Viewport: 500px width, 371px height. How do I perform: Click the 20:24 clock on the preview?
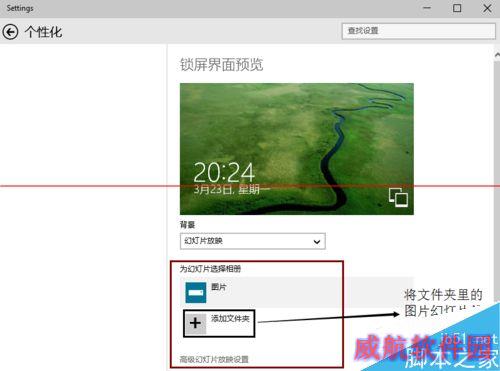224,172
